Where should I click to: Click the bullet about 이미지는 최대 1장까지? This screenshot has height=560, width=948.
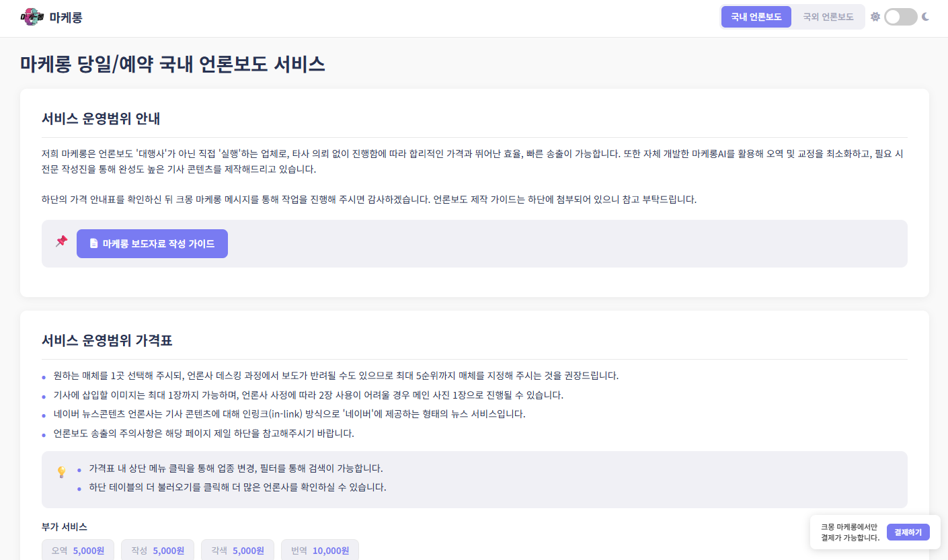[308, 395]
